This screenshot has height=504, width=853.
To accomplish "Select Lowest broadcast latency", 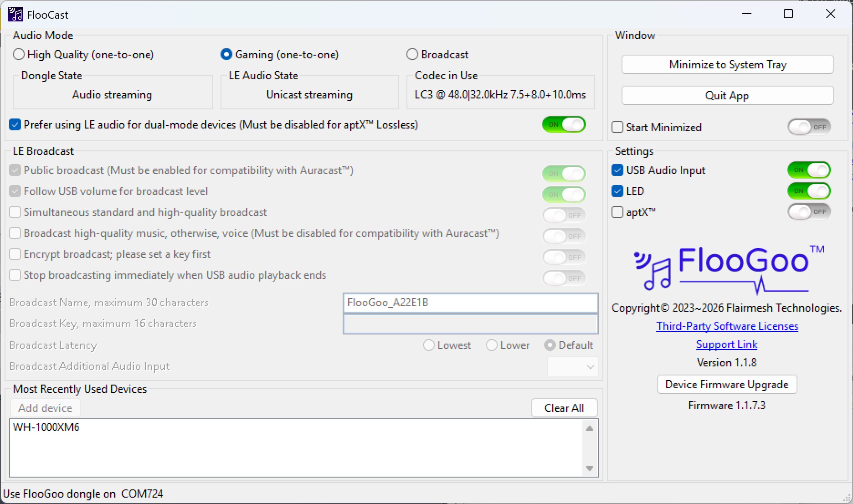I will click(x=447, y=345).
